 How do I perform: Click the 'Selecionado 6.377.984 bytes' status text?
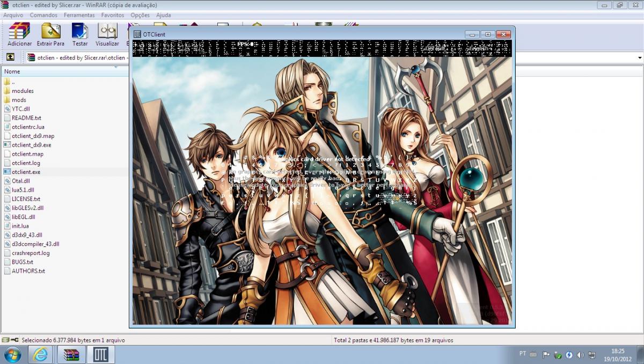tap(72, 340)
